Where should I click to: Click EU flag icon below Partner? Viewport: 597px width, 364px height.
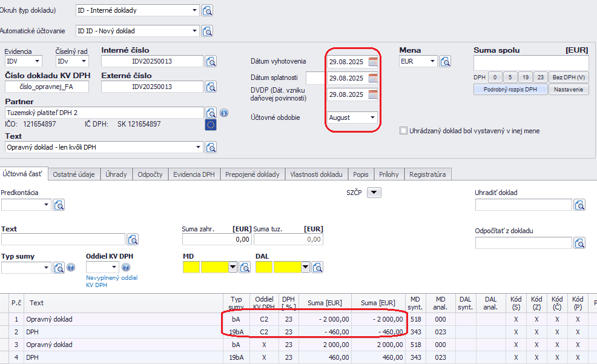211,125
